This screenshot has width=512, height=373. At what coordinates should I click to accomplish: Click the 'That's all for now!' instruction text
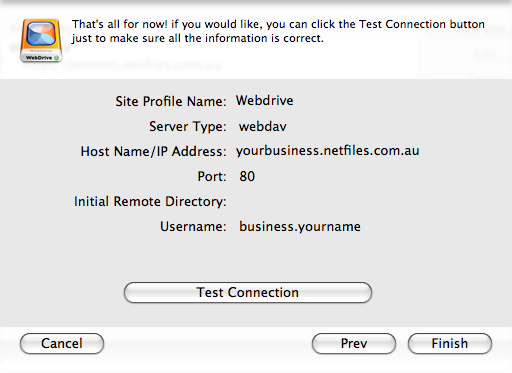[x=278, y=31]
